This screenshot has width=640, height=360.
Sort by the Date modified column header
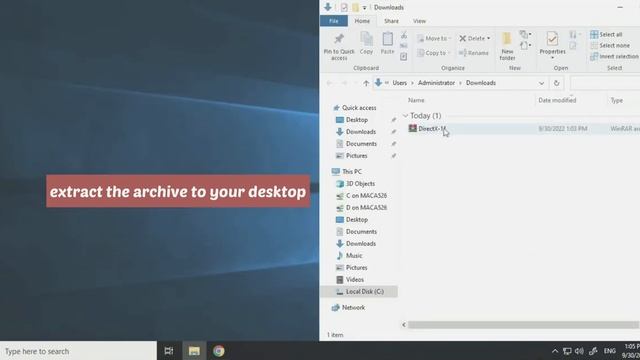click(x=557, y=100)
